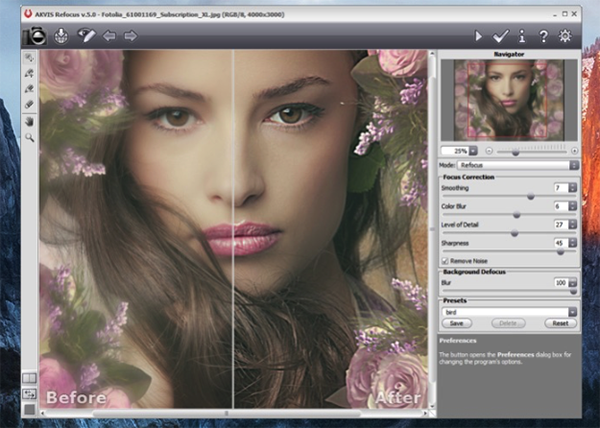
Task: Apply the result with the checkmark icon
Action: click(x=501, y=36)
